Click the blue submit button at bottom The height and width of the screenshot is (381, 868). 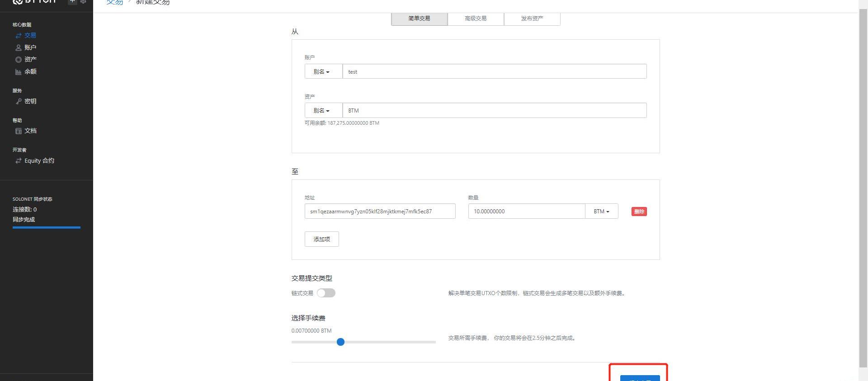pyautogui.click(x=639, y=378)
